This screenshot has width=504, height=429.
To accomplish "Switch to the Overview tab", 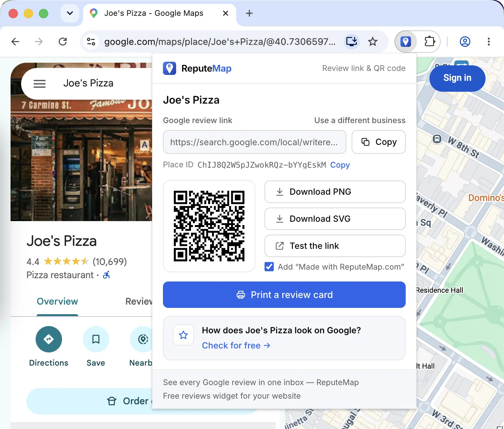I will (x=57, y=301).
